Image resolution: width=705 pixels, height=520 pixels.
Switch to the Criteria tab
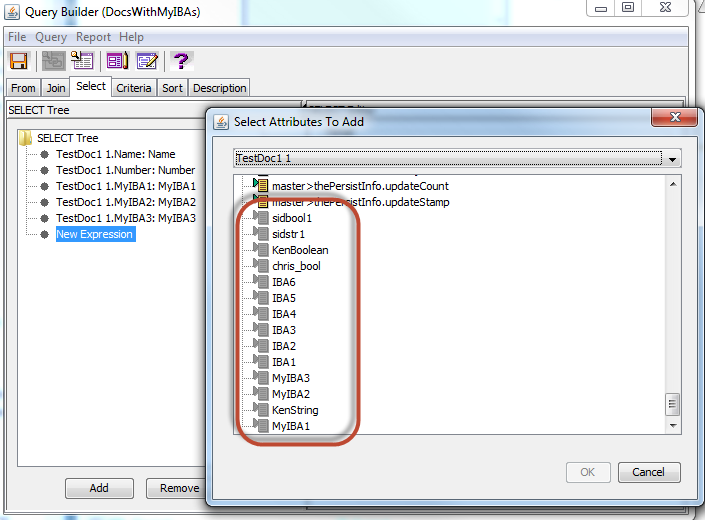134,88
